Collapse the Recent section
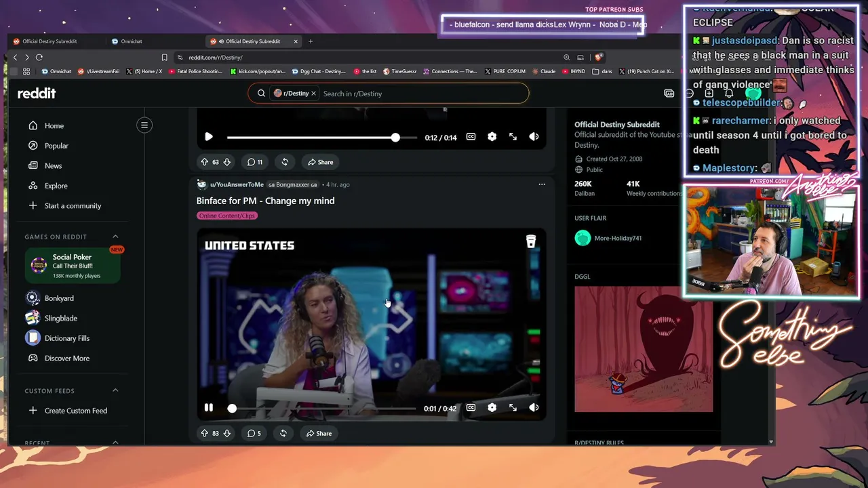This screenshot has width=868, height=488. tap(115, 443)
